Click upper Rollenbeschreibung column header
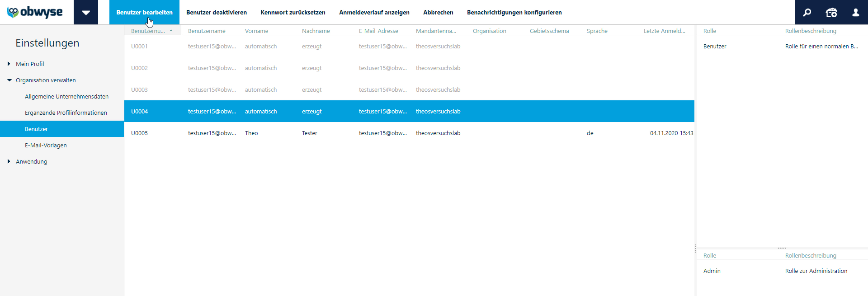Screen dimensions: 868x296 [x=811, y=31]
